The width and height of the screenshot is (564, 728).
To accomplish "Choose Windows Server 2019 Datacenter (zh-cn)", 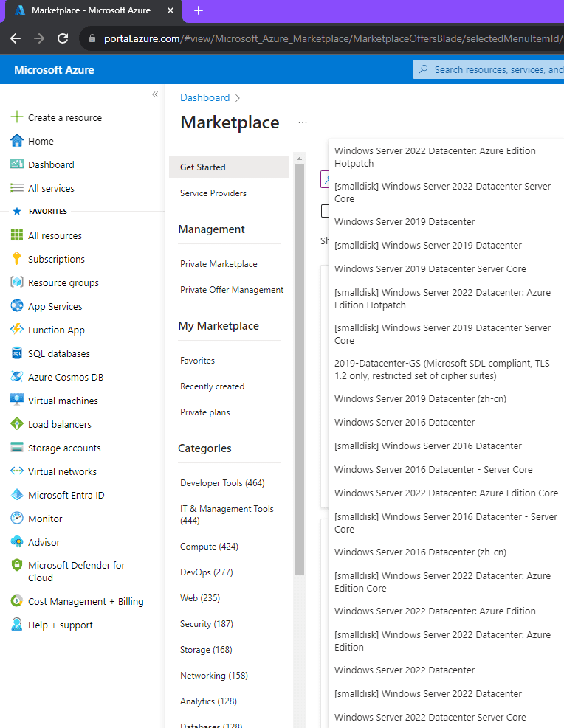I will point(421,399).
